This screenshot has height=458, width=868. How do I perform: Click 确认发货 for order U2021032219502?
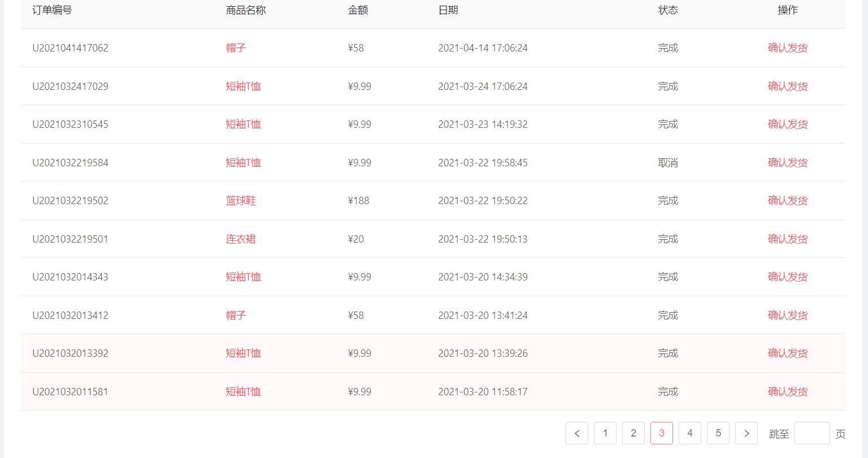[x=788, y=201]
